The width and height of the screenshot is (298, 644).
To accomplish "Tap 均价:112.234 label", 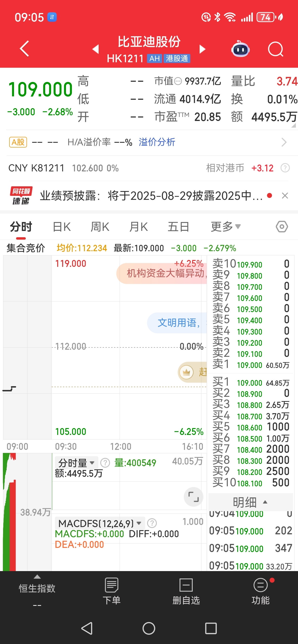I will point(82,248).
